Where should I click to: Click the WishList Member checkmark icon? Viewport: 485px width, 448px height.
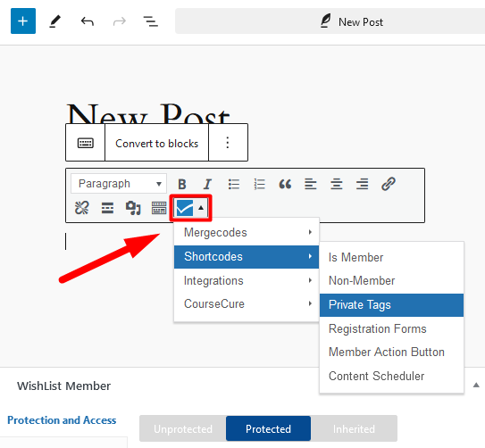coord(184,208)
